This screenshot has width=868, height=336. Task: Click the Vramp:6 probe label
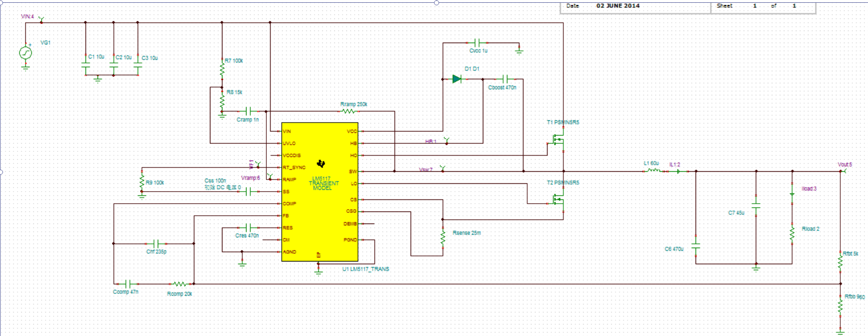click(x=251, y=178)
